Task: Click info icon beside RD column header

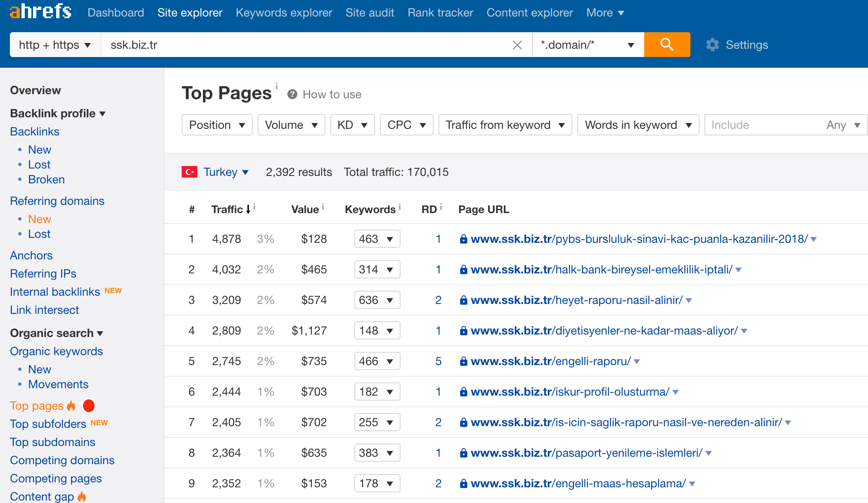Action: (x=441, y=206)
